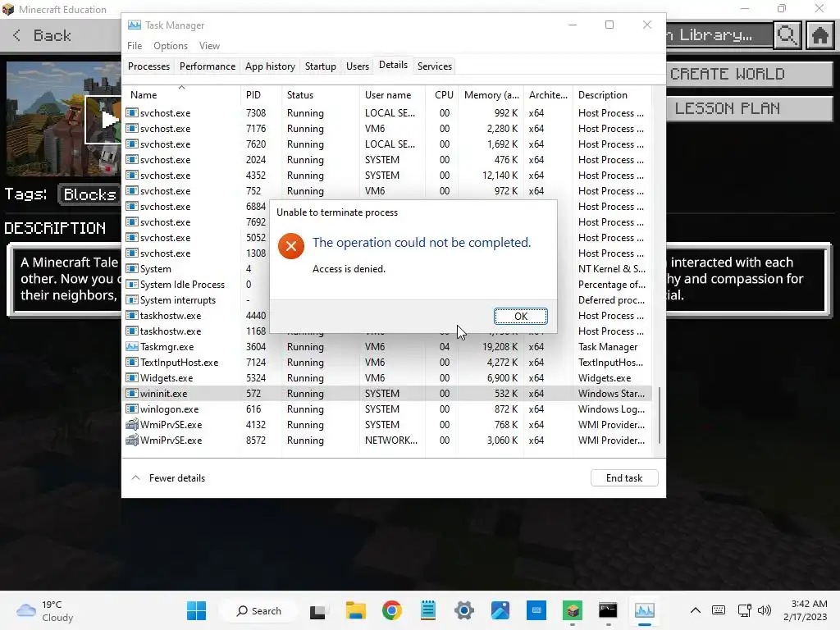Click the Blocks tag in Minecraft

90,194
